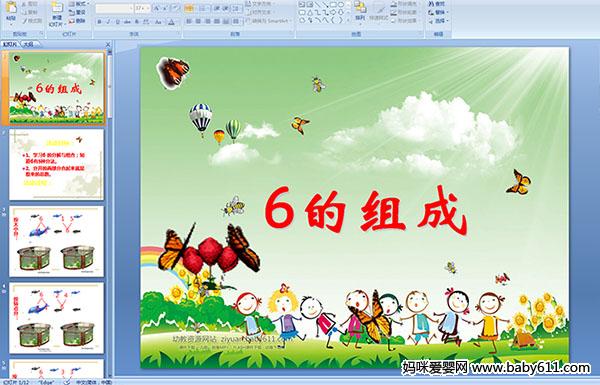Toggle bold formatting

pos(99,22)
